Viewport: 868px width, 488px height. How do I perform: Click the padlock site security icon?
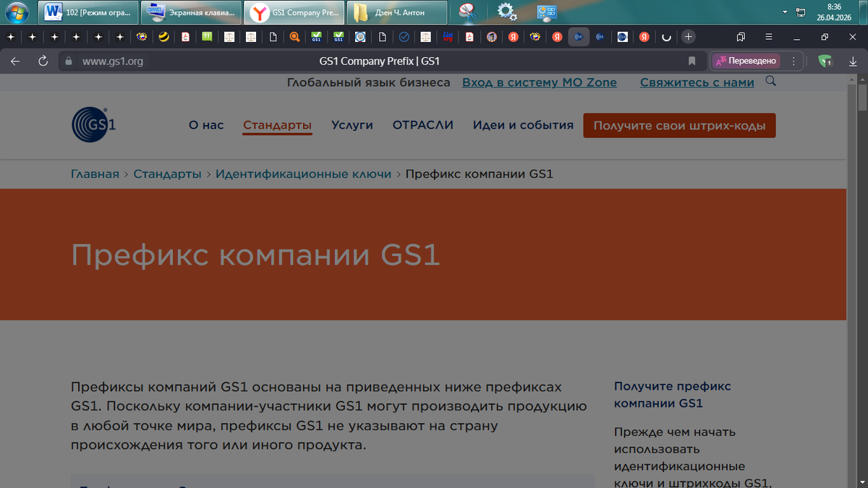point(69,61)
